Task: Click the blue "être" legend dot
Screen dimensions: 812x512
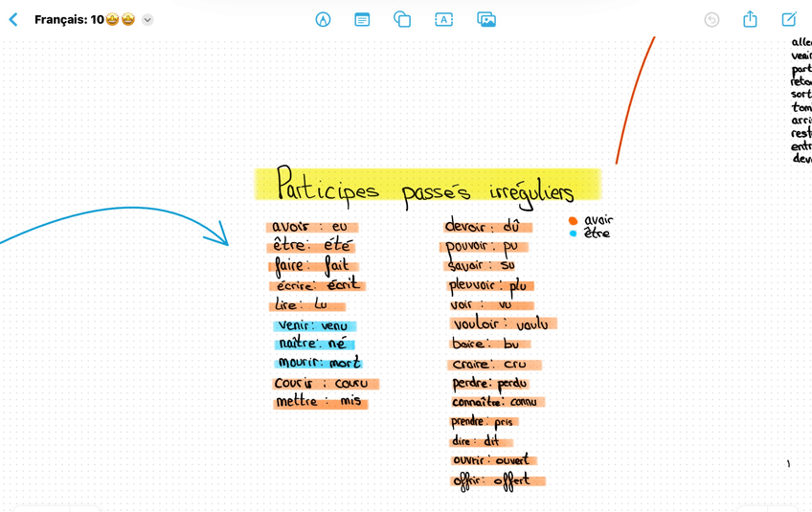Action: tap(573, 234)
